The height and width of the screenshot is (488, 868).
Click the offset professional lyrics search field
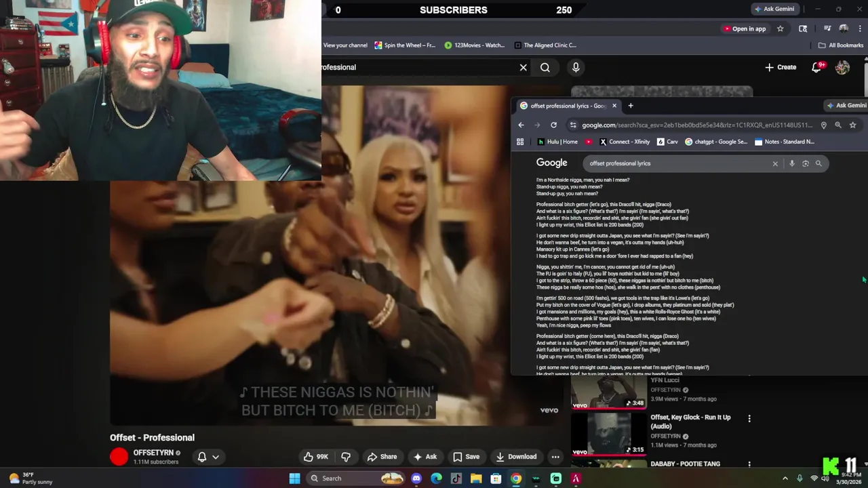click(x=678, y=163)
